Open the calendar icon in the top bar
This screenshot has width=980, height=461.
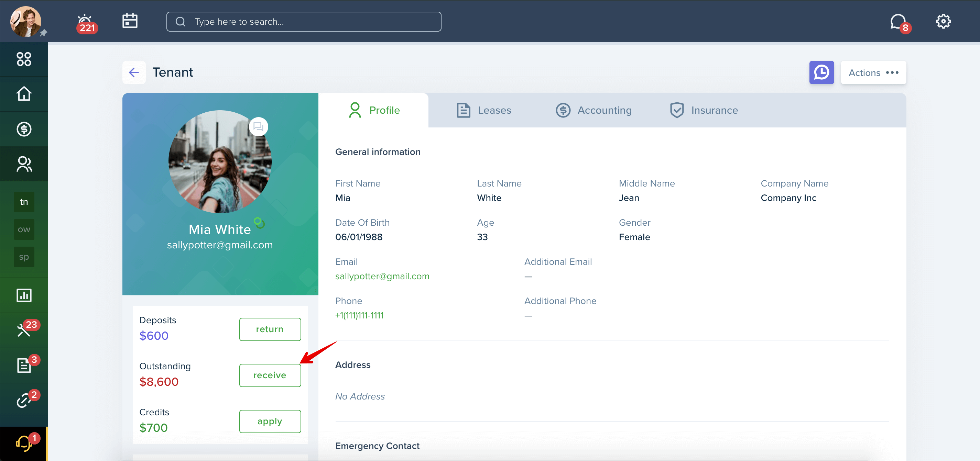click(x=130, y=21)
